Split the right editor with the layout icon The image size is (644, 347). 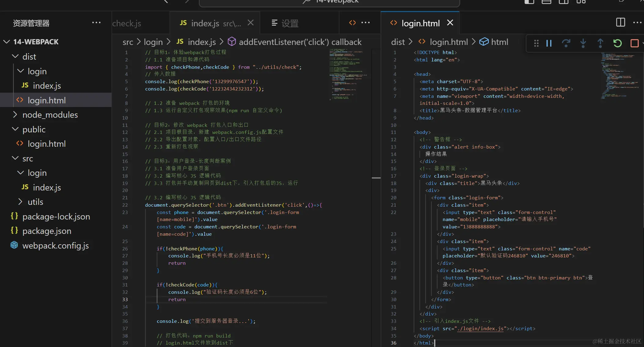[x=620, y=22]
